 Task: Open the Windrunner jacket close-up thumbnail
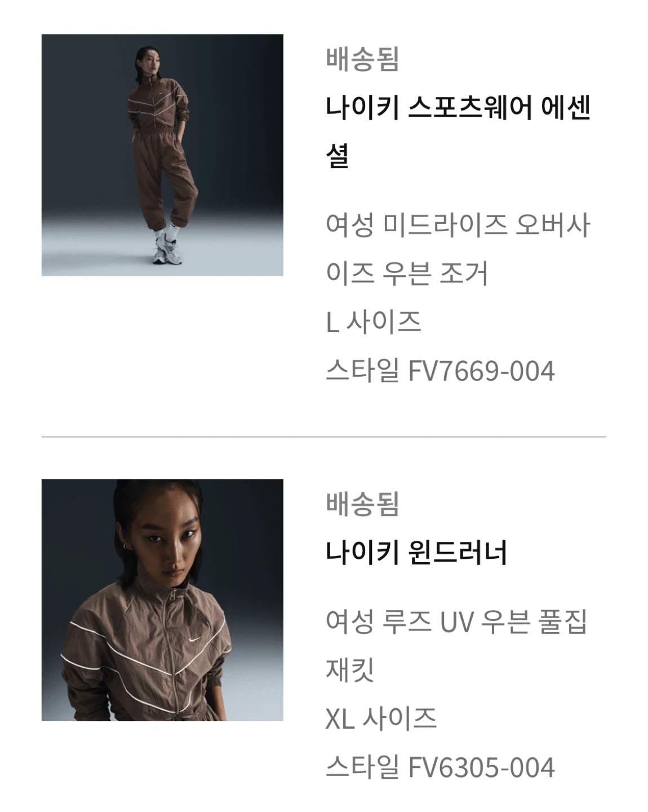(162, 600)
